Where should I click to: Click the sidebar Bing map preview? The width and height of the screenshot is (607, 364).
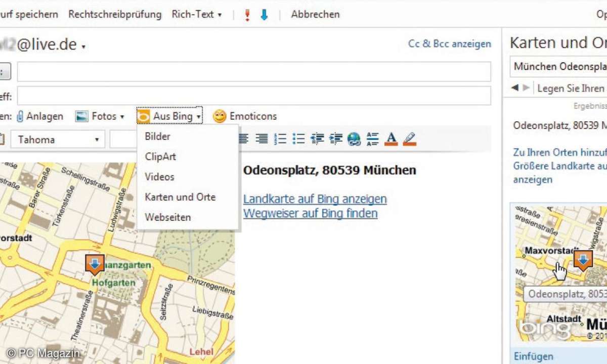(560, 274)
